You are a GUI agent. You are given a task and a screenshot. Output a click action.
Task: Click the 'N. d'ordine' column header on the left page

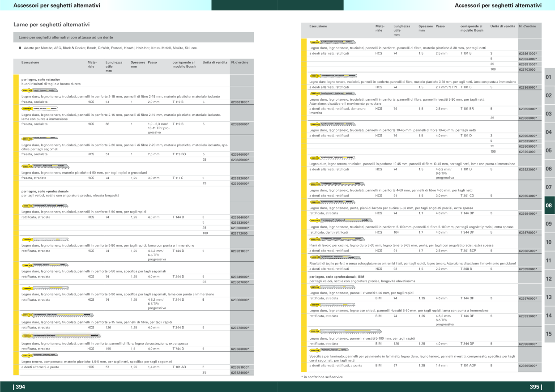tap(240, 63)
